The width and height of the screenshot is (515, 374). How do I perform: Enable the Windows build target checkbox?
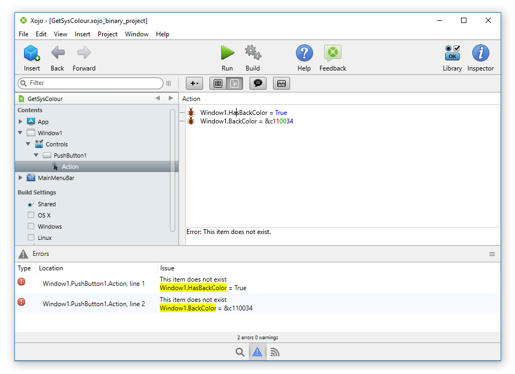coord(31,226)
